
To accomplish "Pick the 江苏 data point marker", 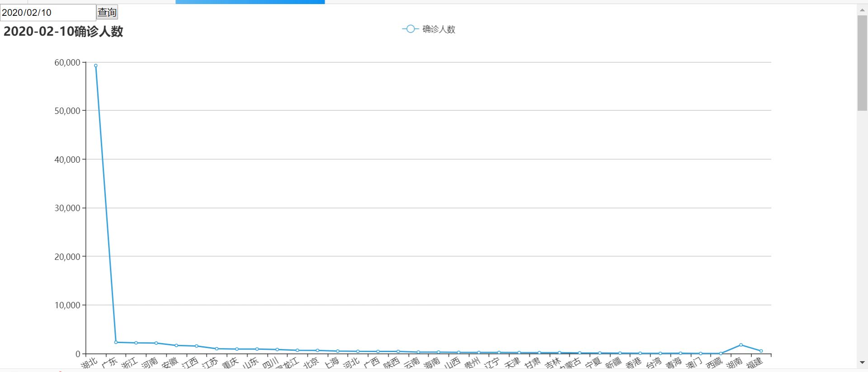I will 217,349.
